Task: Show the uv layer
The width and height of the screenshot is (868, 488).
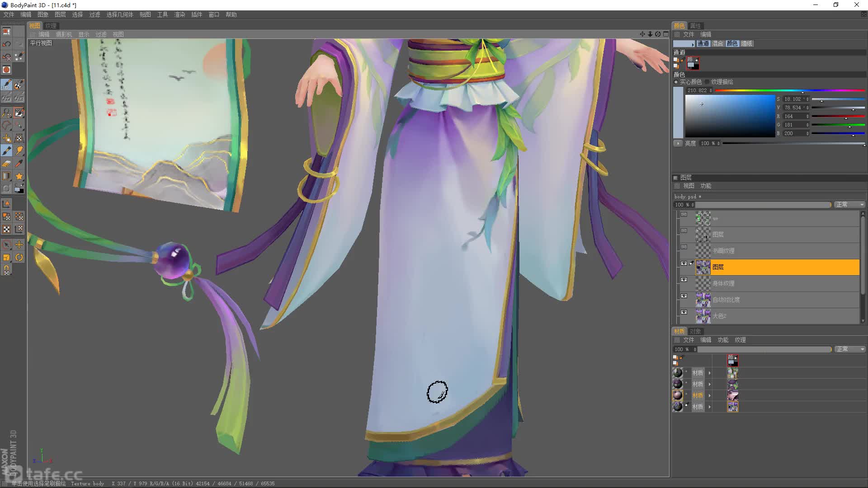Action: (x=684, y=215)
